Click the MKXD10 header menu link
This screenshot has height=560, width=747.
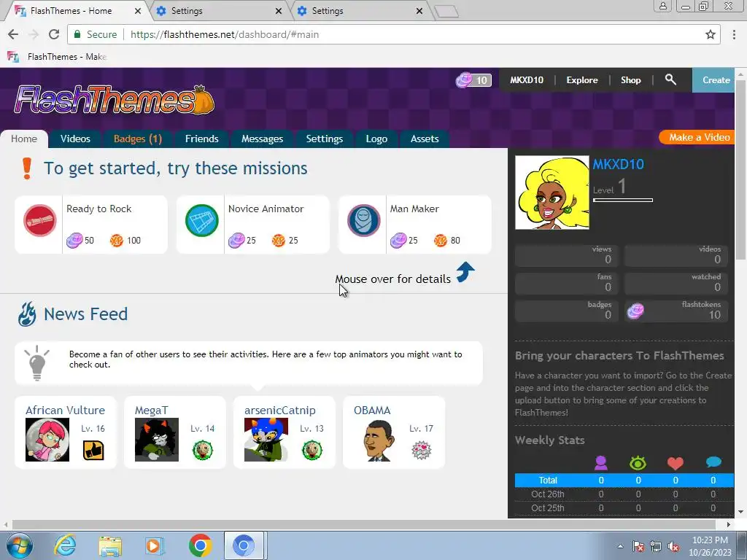point(527,80)
